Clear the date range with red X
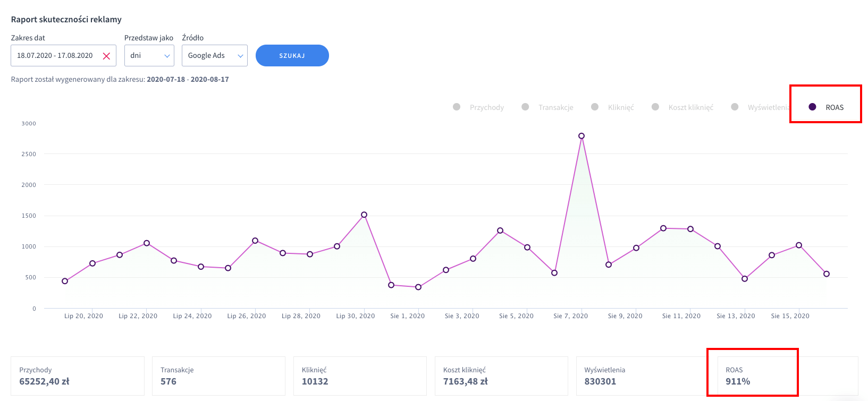 106,56
